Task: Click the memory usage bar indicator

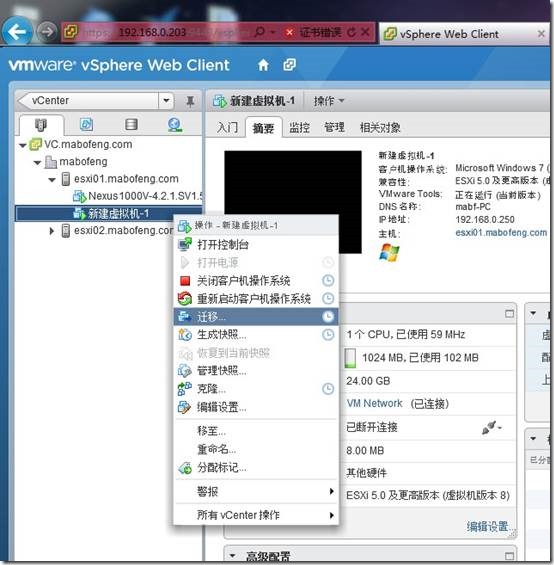Action: [350, 358]
